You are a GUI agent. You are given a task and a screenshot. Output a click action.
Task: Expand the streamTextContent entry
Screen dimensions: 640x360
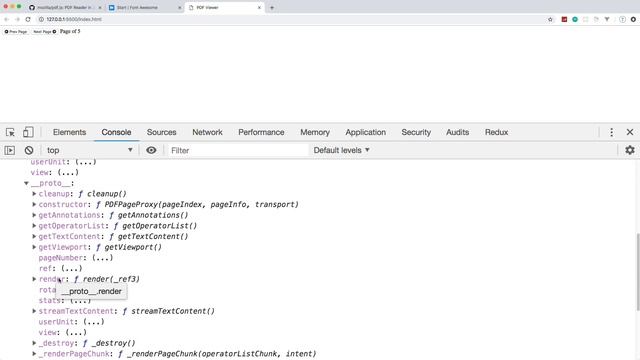coord(34,311)
